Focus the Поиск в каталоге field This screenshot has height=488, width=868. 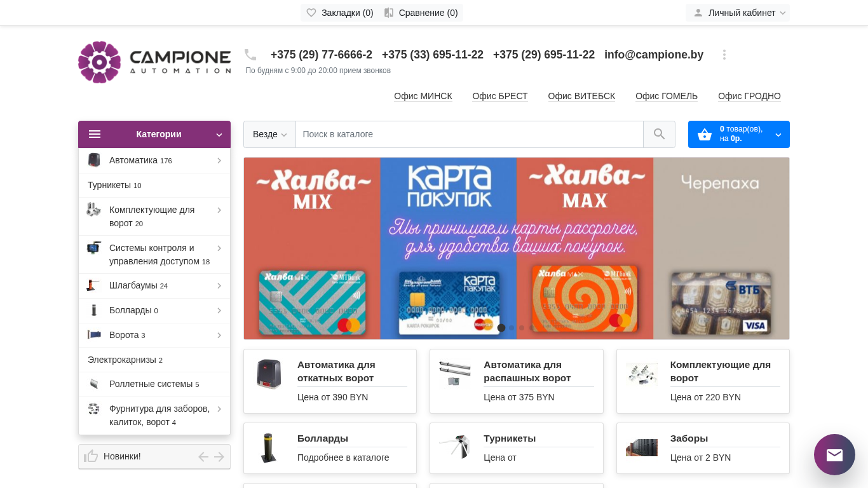point(470,134)
